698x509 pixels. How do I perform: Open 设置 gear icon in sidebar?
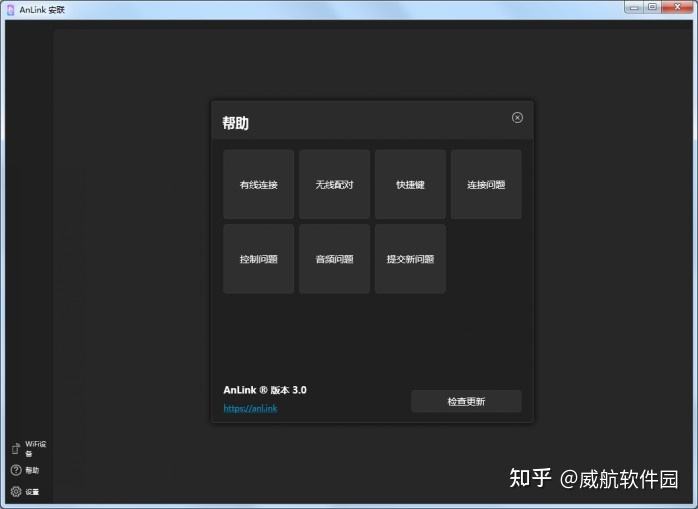tap(16, 491)
